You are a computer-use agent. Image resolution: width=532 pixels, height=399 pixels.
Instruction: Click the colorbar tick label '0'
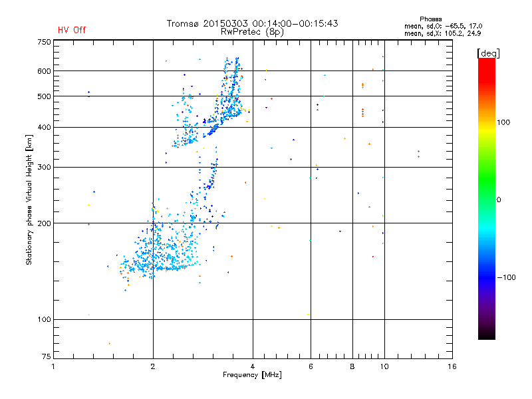[x=499, y=200]
